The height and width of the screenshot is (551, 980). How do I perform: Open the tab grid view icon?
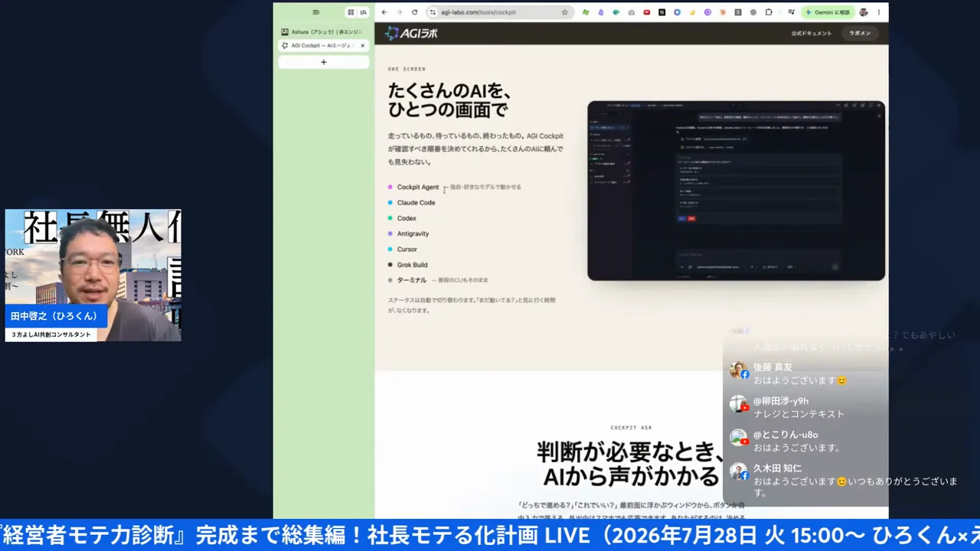click(351, 12)
